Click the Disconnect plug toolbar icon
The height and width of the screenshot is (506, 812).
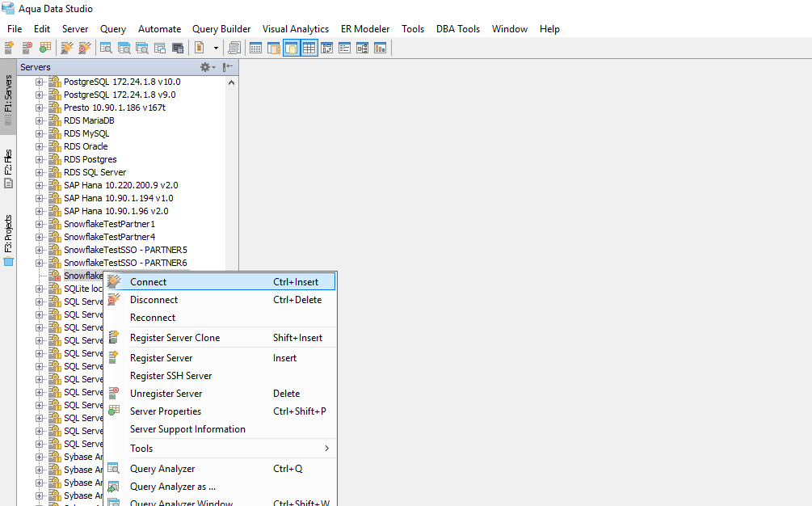84,48
